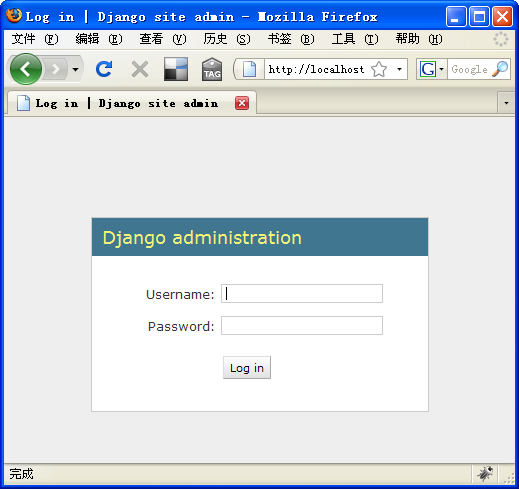Click the Google search box
Viewport: 519px width, 489px height.
[x=469, y=69]
